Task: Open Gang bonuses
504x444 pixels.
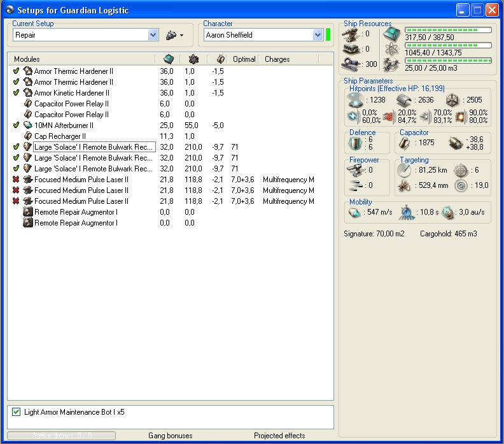Action: [x=171, y=436]
